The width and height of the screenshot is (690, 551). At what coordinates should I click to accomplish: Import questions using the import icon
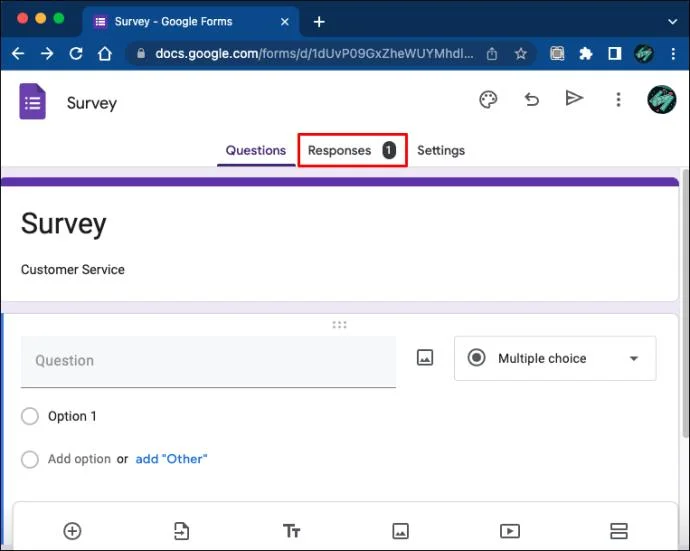coord(181,531)
